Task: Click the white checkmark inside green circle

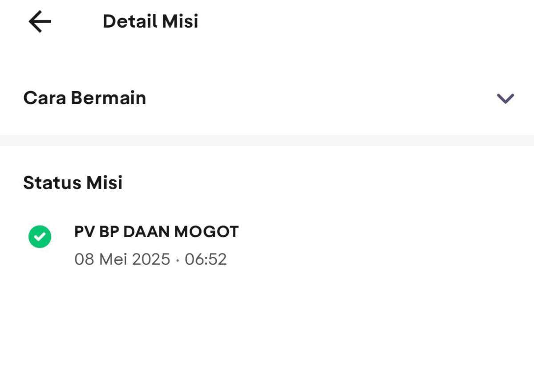Action: (40, 236)
